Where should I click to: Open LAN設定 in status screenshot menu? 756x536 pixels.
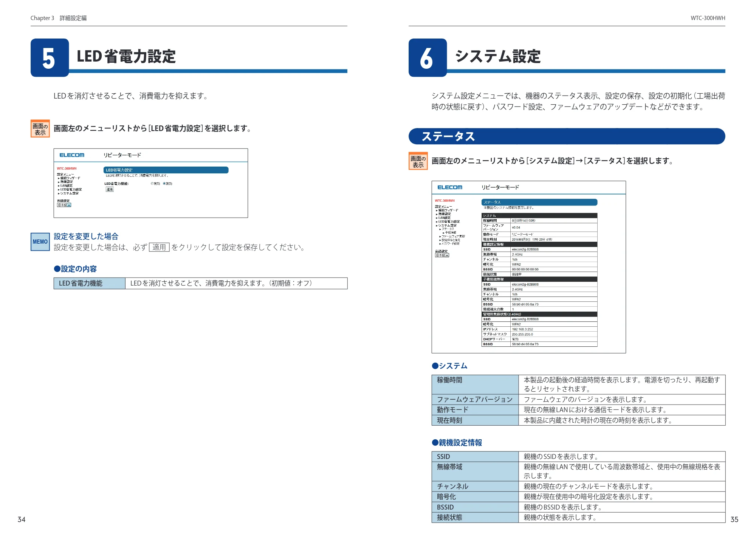coord(445,218)
